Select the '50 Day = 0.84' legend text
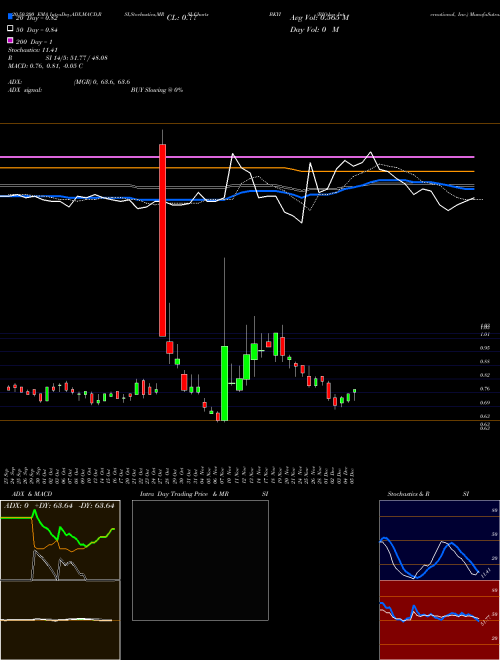The height and width of the screenshot is (660, 500). pyautogui.click(x=37, y=29)
